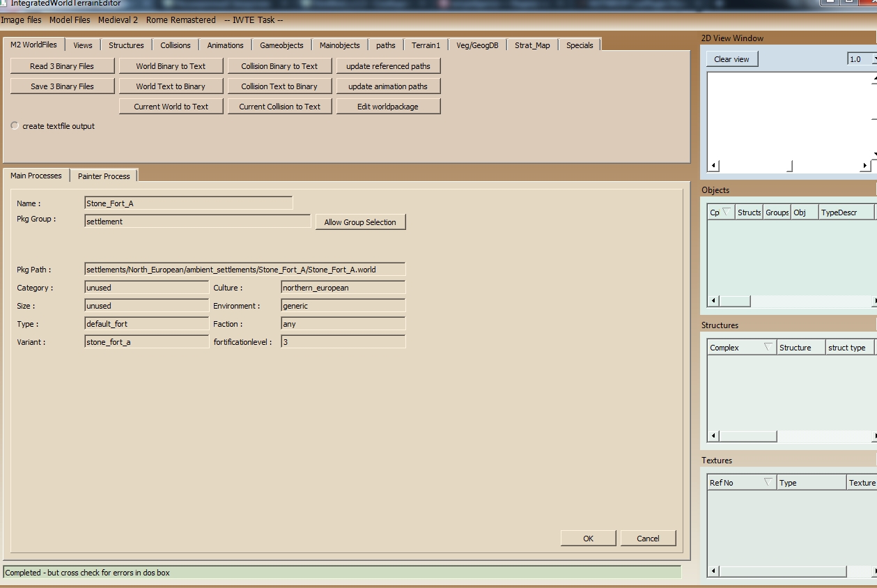The height and width of the screenshot is (588, 877).
Task: Dismiss with the Cancel button
Action: click(648, 539)
